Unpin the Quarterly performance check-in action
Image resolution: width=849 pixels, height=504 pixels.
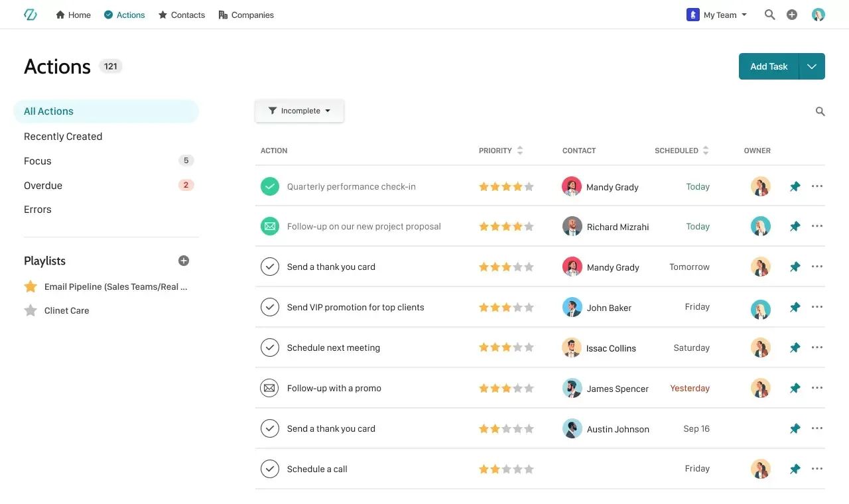[x=795, y=187]
